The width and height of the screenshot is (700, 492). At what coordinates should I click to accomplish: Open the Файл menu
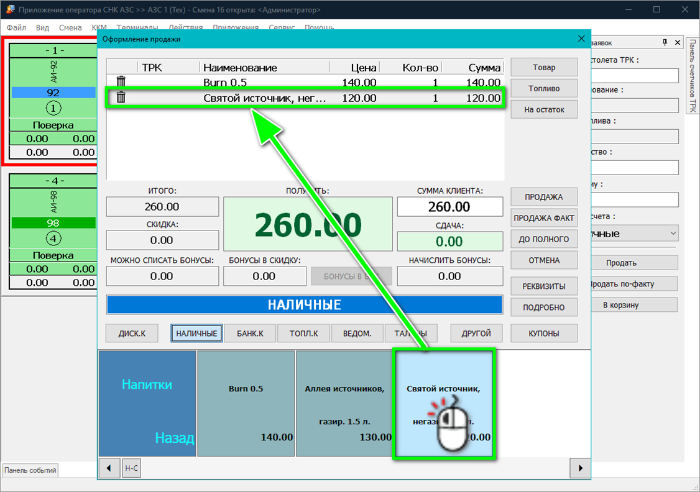click(x=16, y=28)
